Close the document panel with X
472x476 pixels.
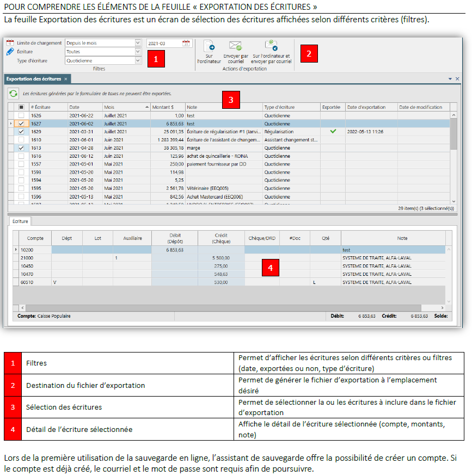[457, 79]
